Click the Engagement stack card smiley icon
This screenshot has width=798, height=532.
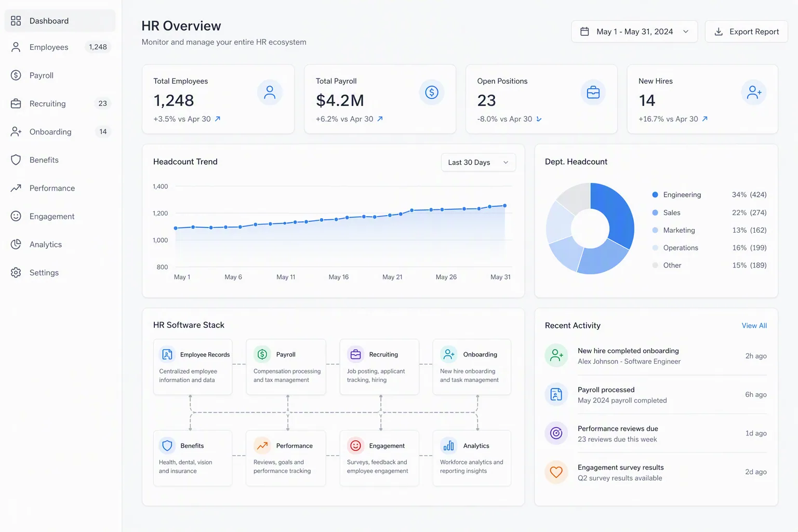point(355,446)
